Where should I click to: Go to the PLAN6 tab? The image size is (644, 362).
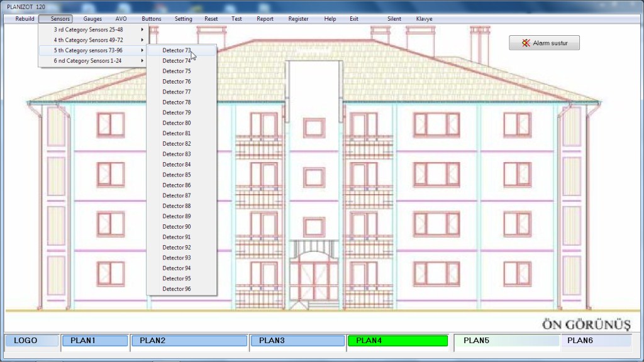click(596, 341)
